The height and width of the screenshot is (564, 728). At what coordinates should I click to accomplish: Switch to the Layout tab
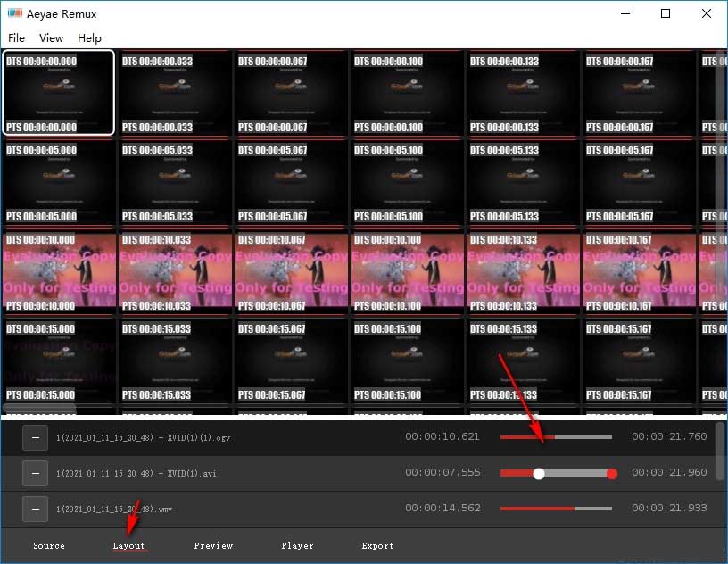[x=128, y=545]
